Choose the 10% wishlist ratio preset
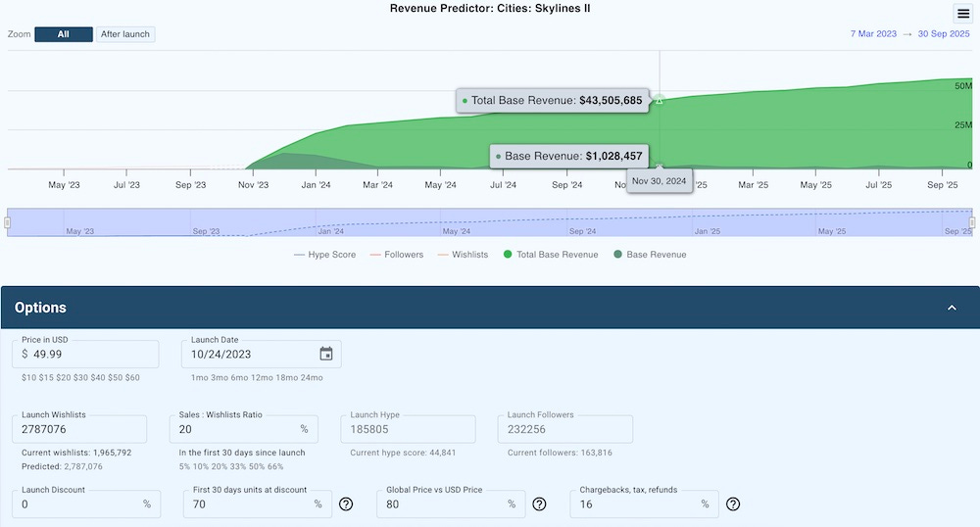Viewport: 980px width, 527px height. tap(201, 466)
